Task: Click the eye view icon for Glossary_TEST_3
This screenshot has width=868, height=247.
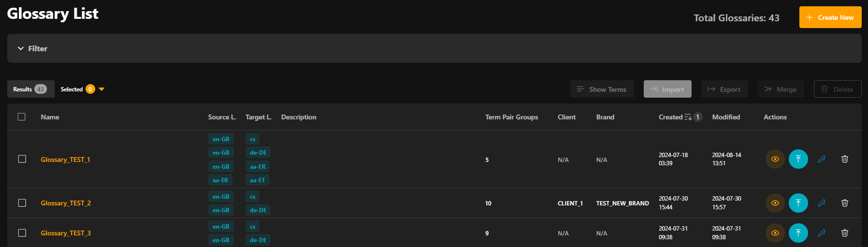Action: pyautogui.click(x=775, y=233)
